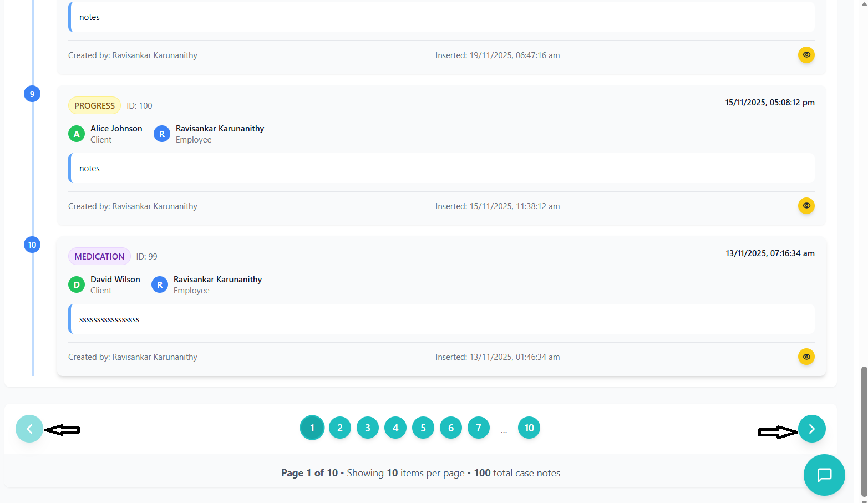The width and height of the screenshot is (868, 503).
Task: View case note ID 99 details
Action: (806, 357)
